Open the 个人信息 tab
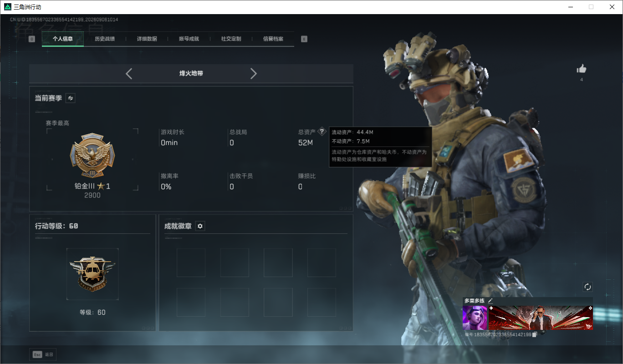This screenshot has height=364, width=623. pyautogui.click(x=63, y=39)
